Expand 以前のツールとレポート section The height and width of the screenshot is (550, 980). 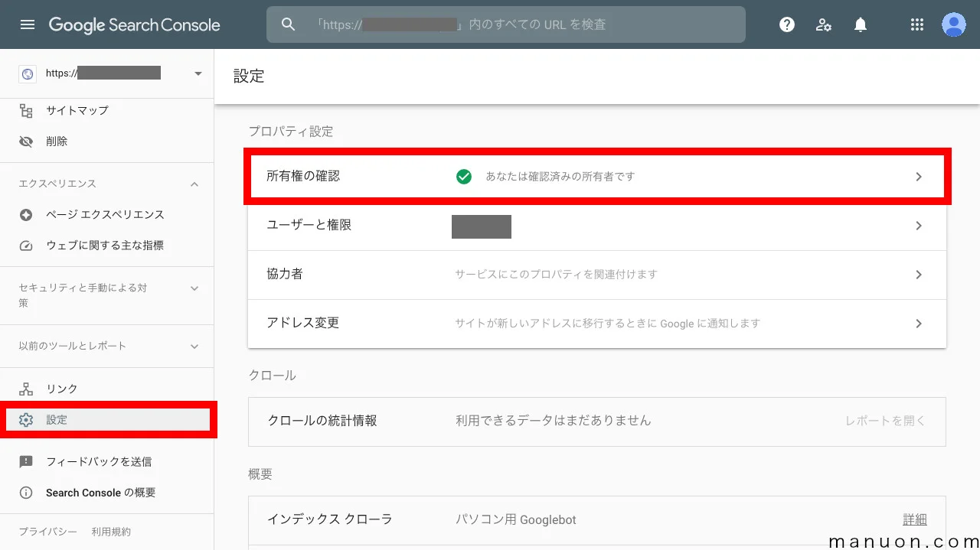pyautogui.click(x=194, y=347)
